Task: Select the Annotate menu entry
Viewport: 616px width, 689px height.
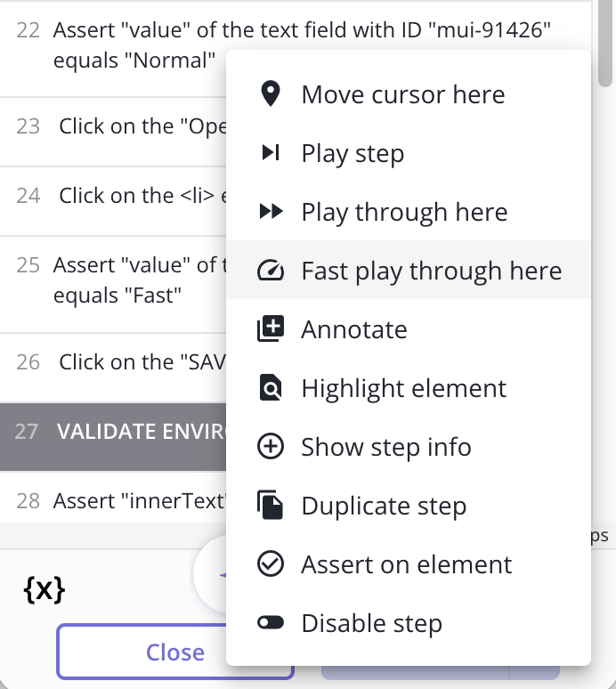Action: [x=409, y=329]
